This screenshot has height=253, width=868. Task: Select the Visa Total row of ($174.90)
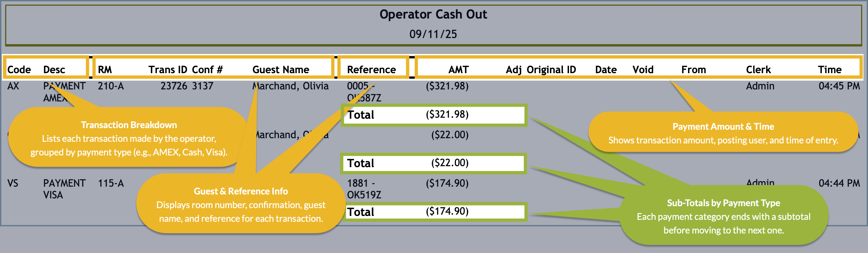point(434,212)
